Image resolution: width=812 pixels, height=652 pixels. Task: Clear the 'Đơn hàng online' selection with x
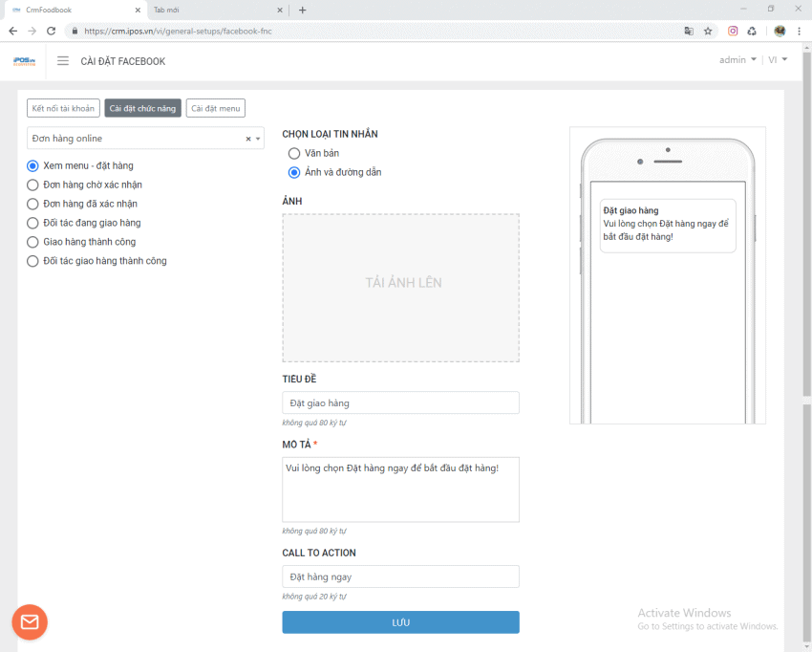point(247,140)
